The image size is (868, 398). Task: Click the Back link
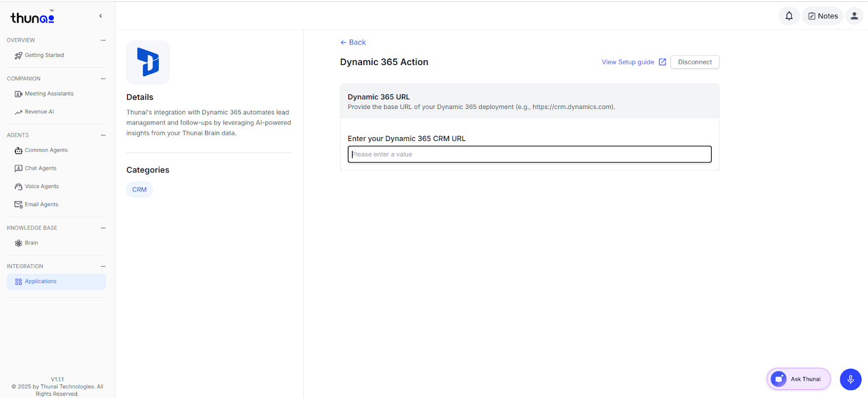(x=353, y=42)
